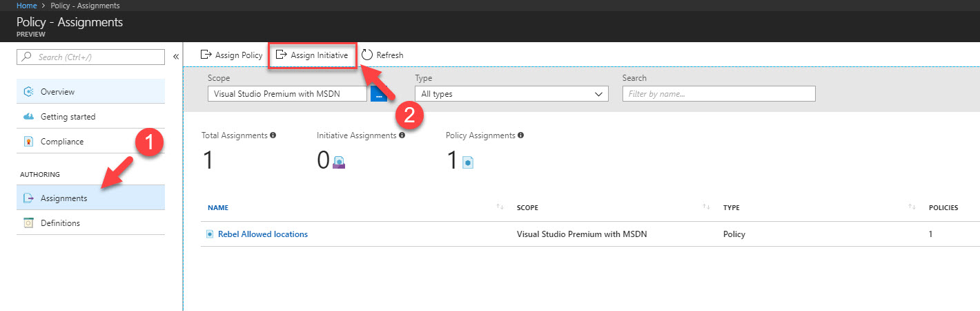This screenshot has width=980, height=311.
Task: Click the Assign Policy button
Action: coord(231,55)
